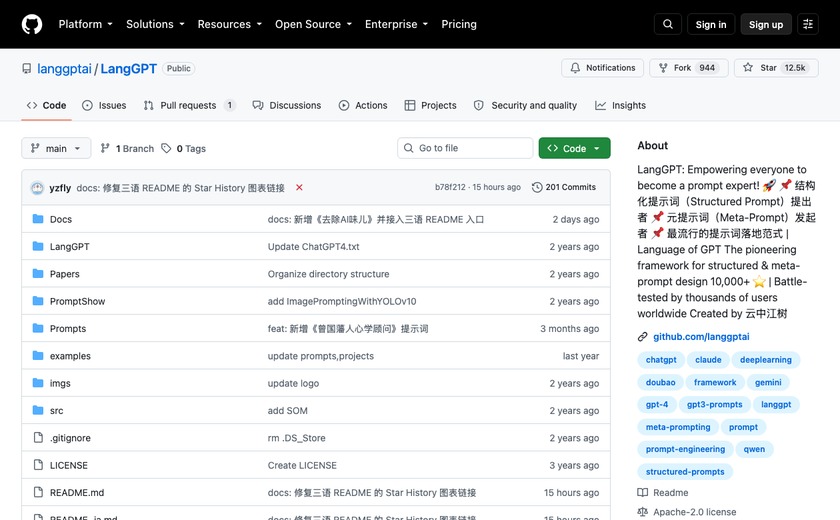This screenshot has width=840, height=520.
Task: Click the imgs folder icon
Action: 38,383
